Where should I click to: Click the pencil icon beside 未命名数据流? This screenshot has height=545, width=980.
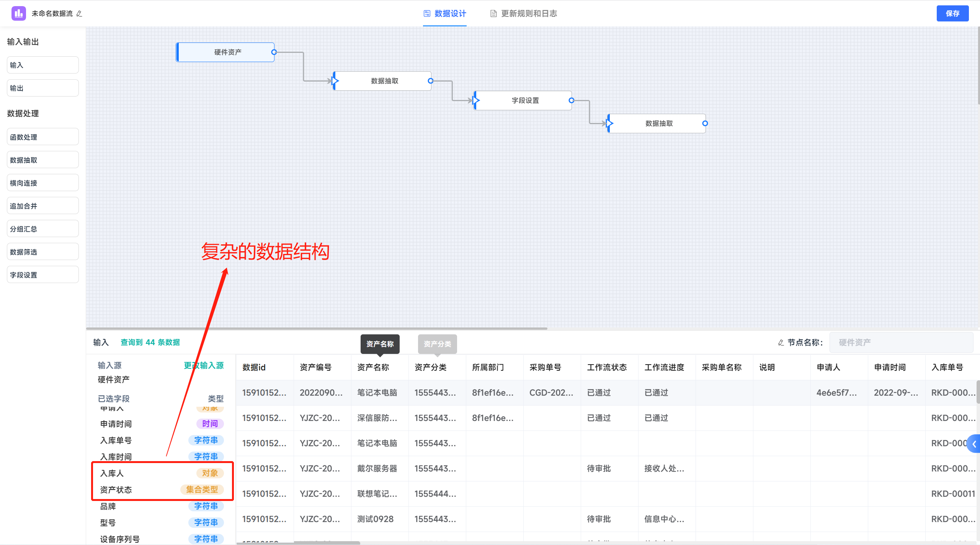[79, 14]
